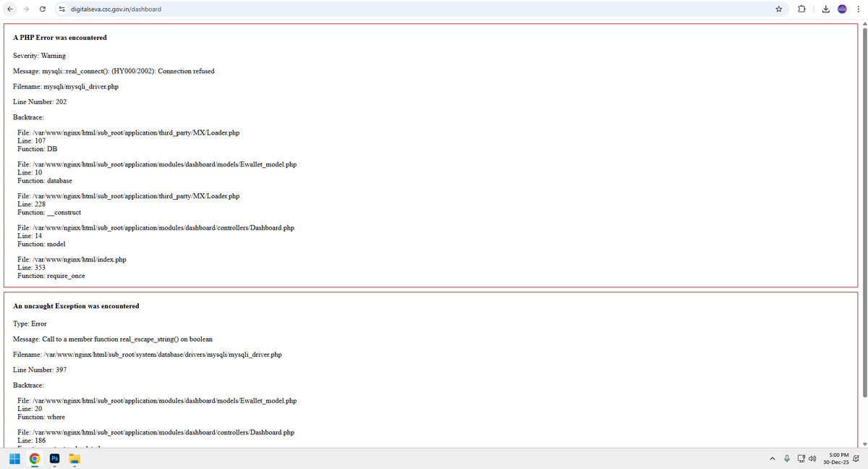868x469 pixels.
Task: Click the scrollbar down arrow
Action: [864, 444]
